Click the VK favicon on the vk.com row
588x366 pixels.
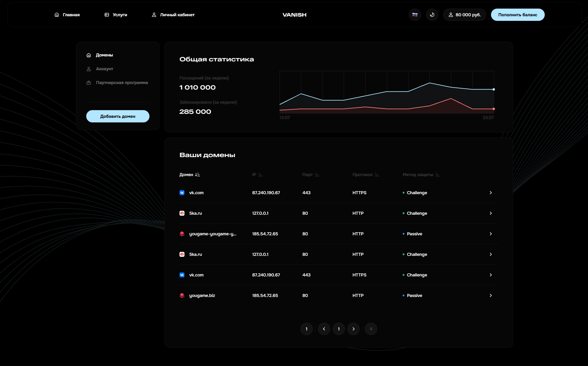(x=183, y=193)
